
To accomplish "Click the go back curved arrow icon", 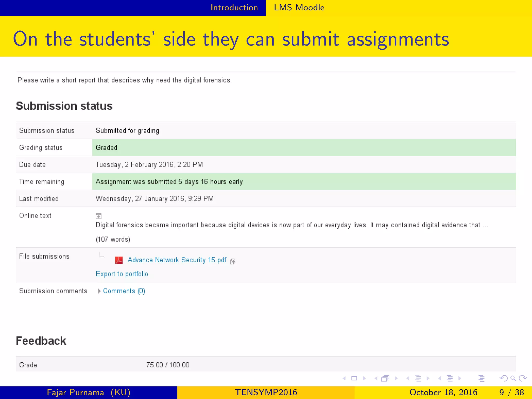I will [504, 378].
